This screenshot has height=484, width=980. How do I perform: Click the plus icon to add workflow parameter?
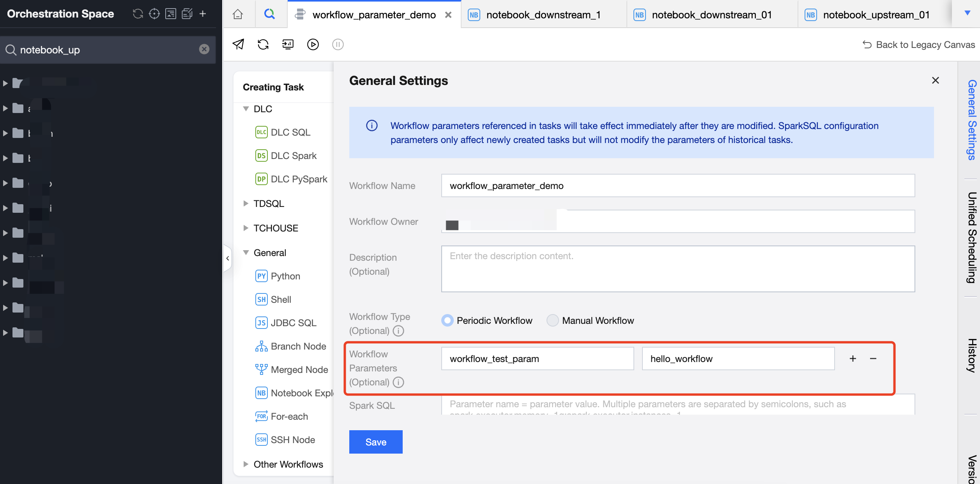853,359
